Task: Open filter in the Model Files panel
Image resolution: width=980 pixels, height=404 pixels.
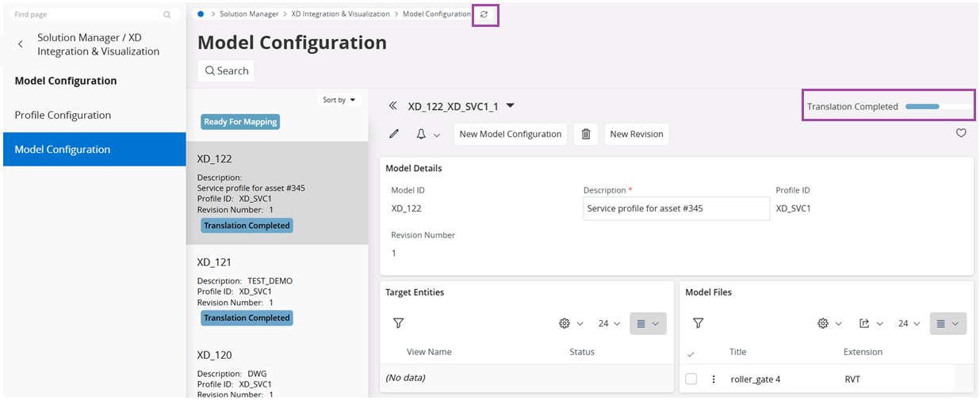Action: pyautogui.click(x=698, y=323)
